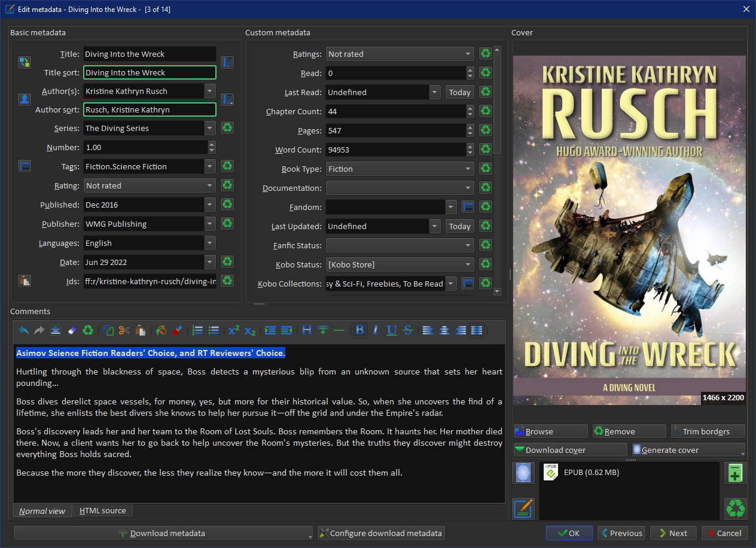Pick the text foreground color
This screenshot has height=548, width=756.
[x=177, y=330]
